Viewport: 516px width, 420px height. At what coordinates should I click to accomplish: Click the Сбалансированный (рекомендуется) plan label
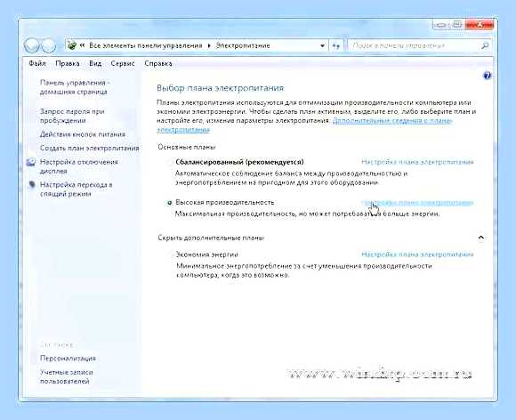click(x=239, y=162)
